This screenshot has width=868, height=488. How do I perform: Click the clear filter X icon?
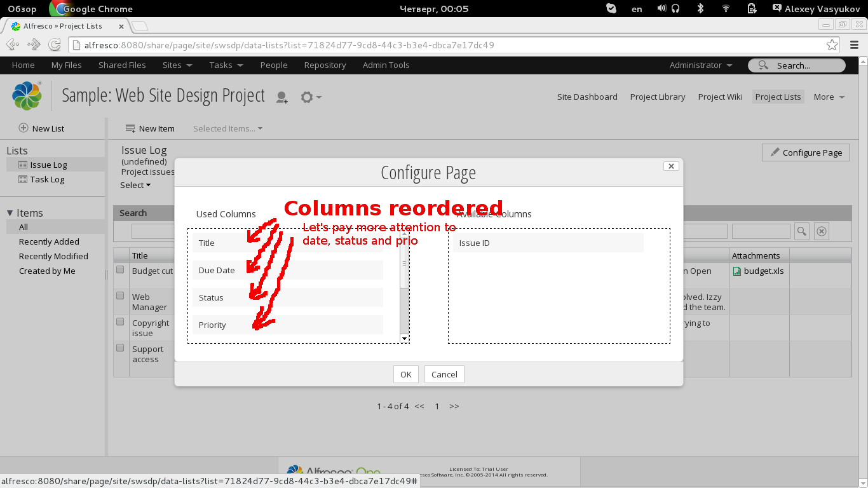tap(821, 231)
